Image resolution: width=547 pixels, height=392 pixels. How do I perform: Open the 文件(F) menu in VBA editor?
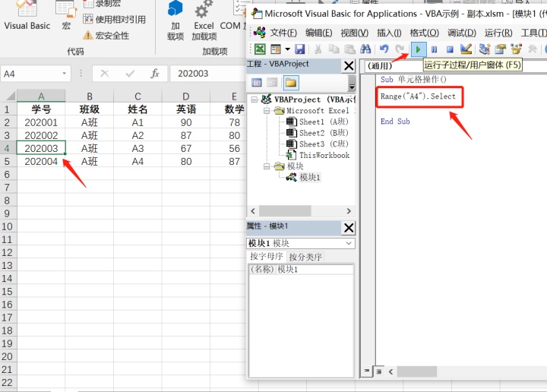pos(283,33)
